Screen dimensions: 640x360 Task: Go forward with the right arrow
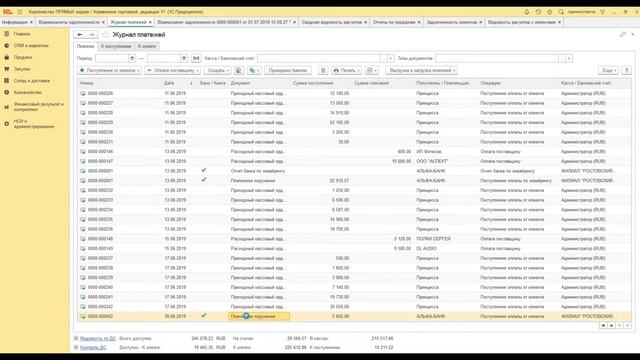(x=92, y=35)
